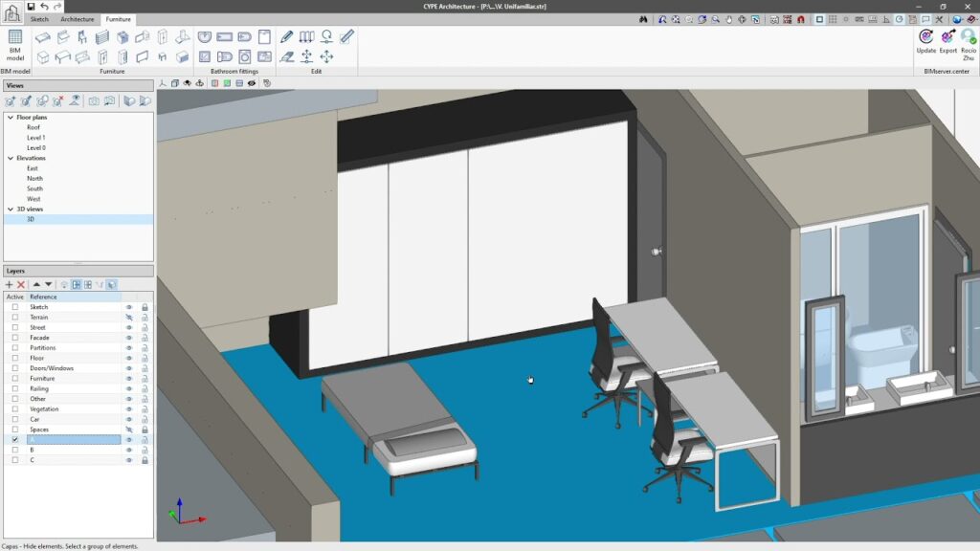Click the save floppy disk icon

(31, 7)
